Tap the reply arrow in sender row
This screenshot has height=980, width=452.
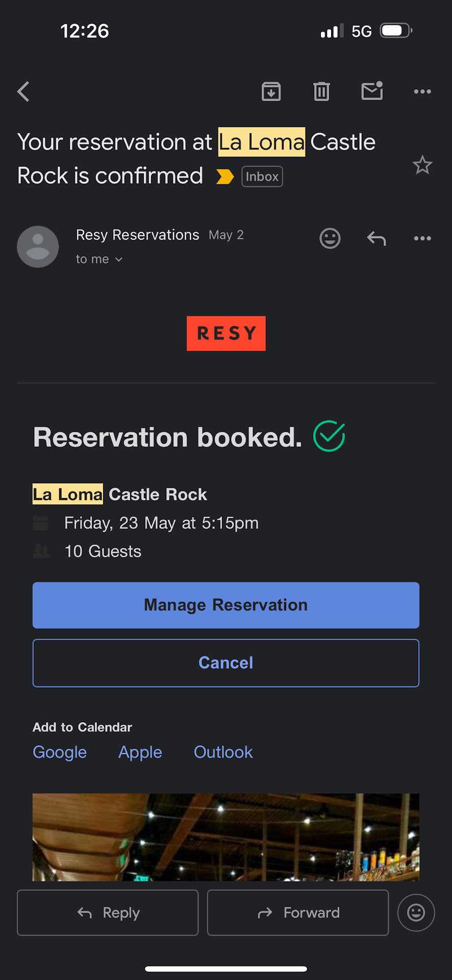pyautogui.click(x=376, y=238)
